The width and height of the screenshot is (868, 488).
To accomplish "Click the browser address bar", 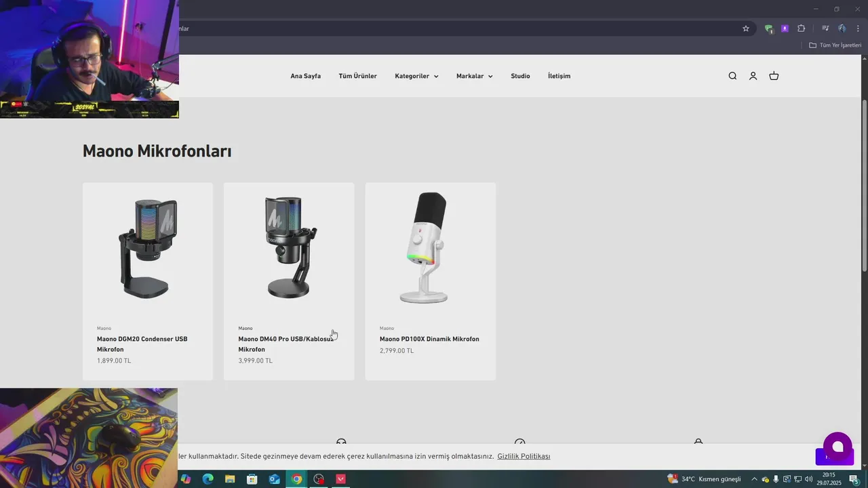I will point(461,28).
